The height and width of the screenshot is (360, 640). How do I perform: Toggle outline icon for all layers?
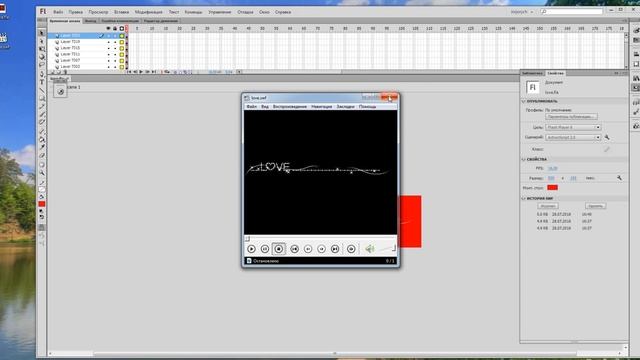(122, 29)
